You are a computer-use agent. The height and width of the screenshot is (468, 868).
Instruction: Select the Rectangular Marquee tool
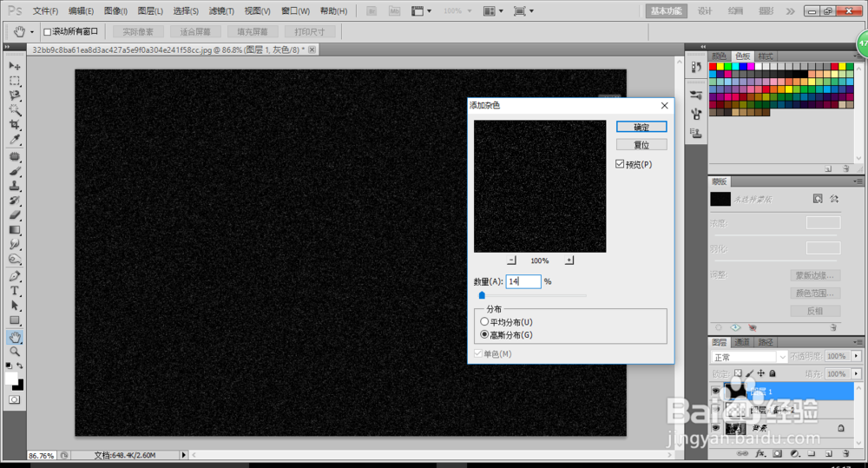pyautogui.click(x=15, y=81)
